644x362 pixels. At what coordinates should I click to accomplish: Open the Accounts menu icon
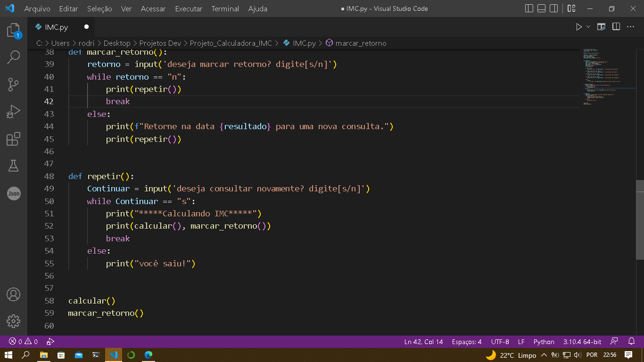coord(14,295)
